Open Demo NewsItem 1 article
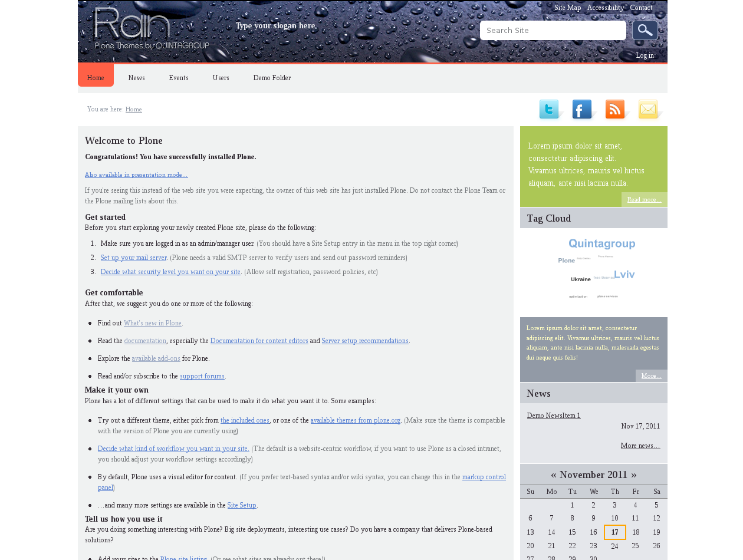The image size is (743, 560). point(554,416)
